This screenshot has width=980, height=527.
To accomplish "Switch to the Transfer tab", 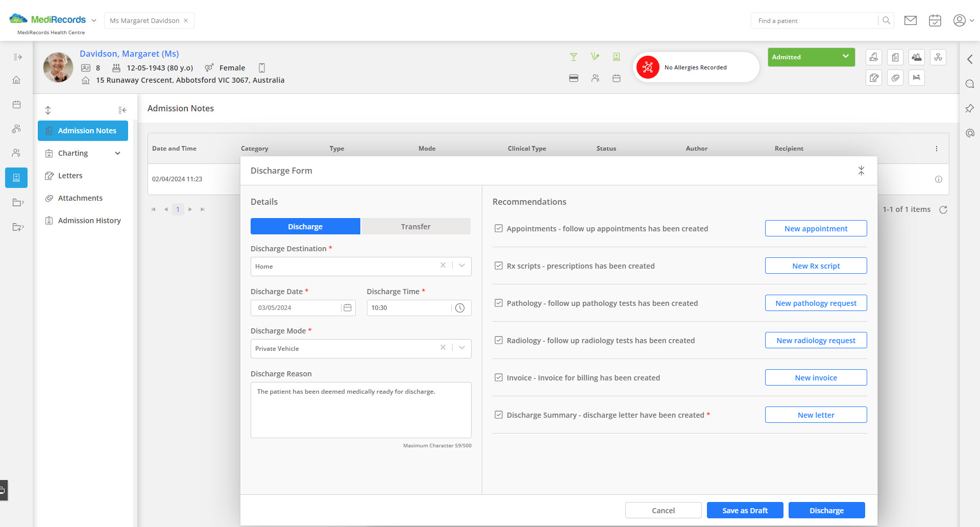I will click(x=415, y=227).
